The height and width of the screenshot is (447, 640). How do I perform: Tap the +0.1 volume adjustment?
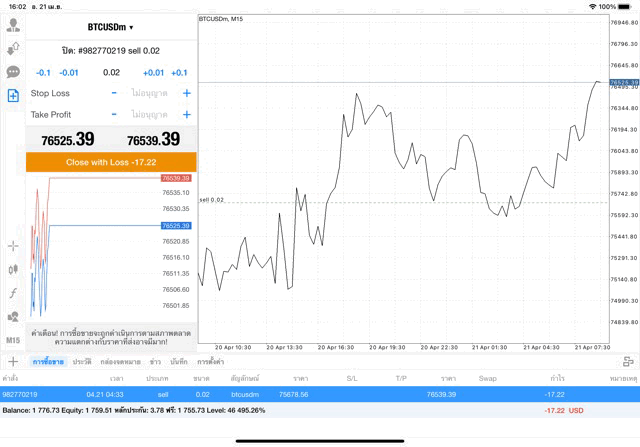(x=179, y=72)
